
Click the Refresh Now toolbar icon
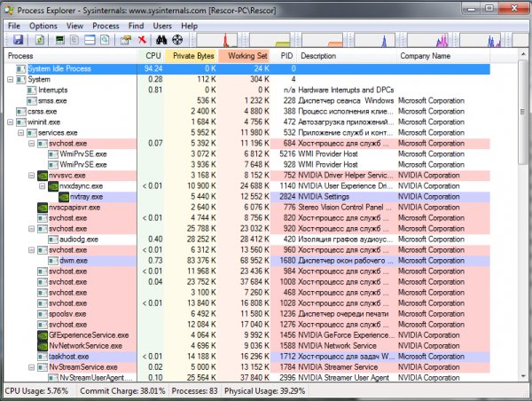pos(40,40)
